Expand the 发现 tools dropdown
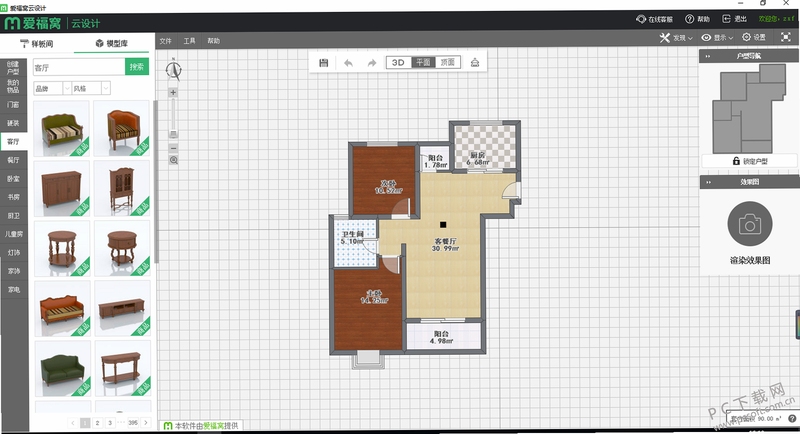The image size is (800, 434). [x=676, y=38]
